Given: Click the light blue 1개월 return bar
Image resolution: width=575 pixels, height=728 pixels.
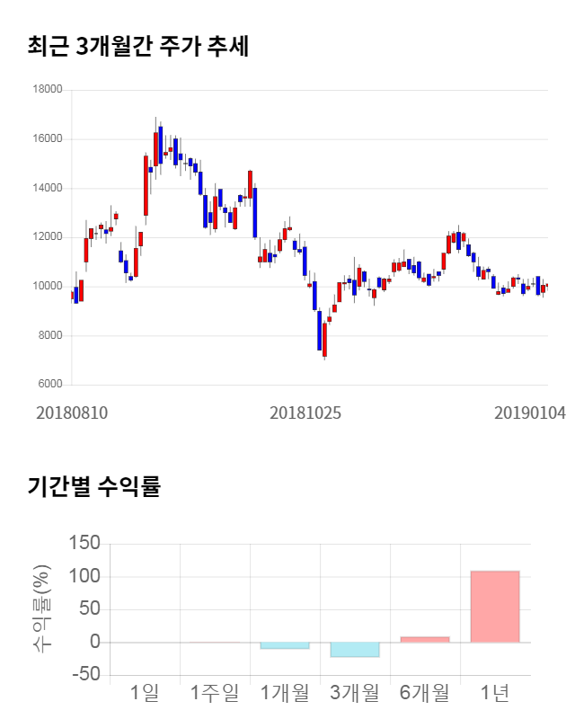Looking at the screenshot, I should click(x=285, y=645).
